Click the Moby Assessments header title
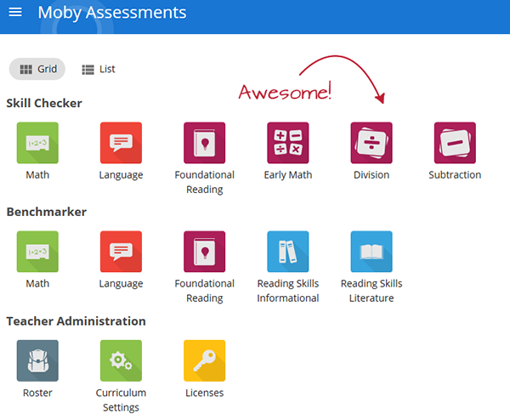Screen dimensions: 510x420 (x=112, y=13)
